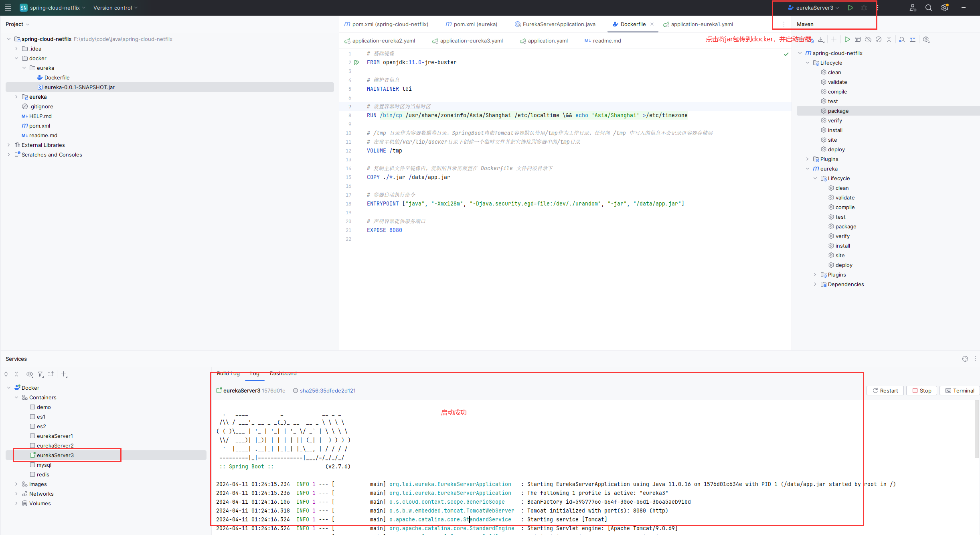Toggle Maven offline mode cloud icon
This screenshot has height=535, width=980.
point(868,39)
